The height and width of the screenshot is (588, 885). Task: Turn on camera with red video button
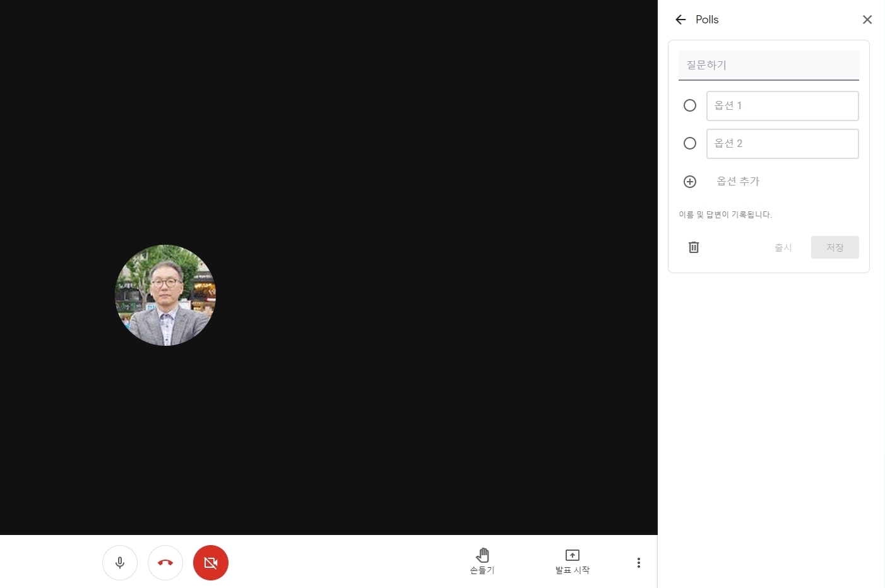pyautogui.click(x=211, y=562)
